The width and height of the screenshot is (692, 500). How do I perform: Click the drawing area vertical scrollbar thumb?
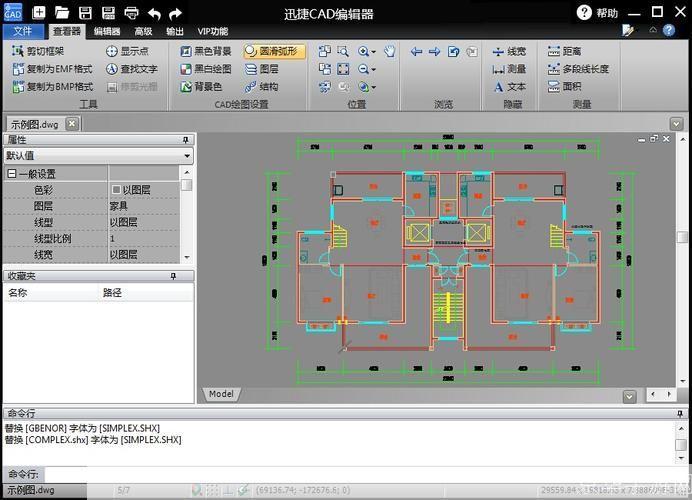click(682, 237)
